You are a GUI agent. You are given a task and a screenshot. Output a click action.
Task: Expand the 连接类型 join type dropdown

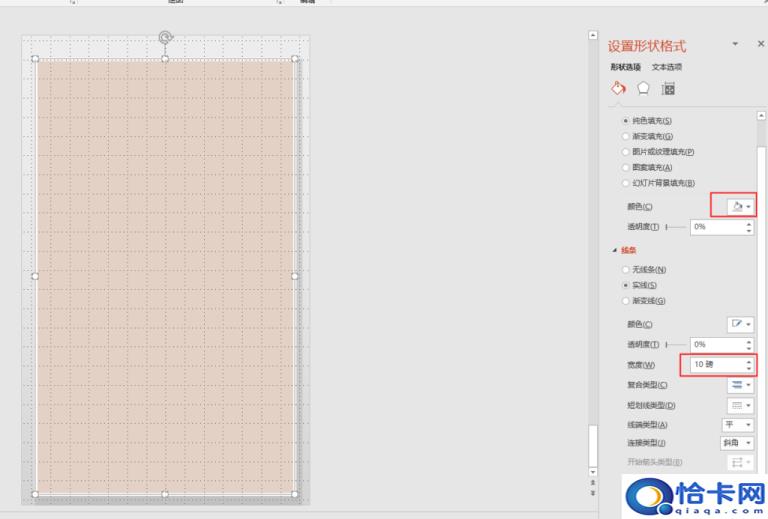739,443
